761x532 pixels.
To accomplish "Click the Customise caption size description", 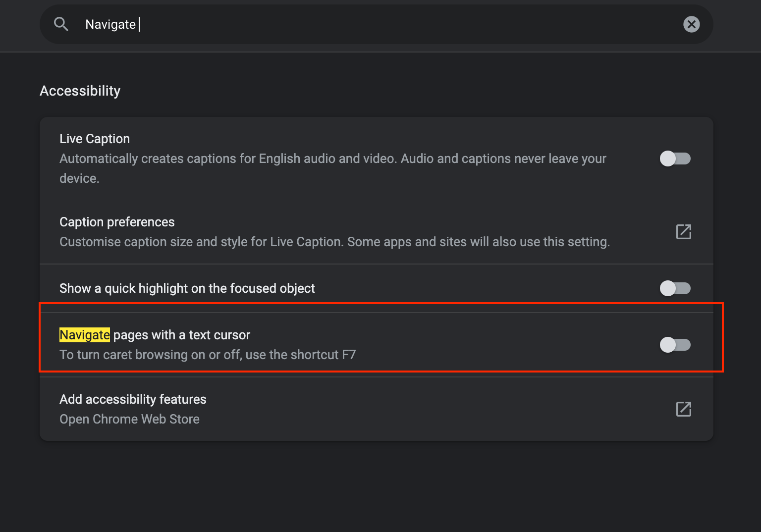I will click(x=334, y=242).
